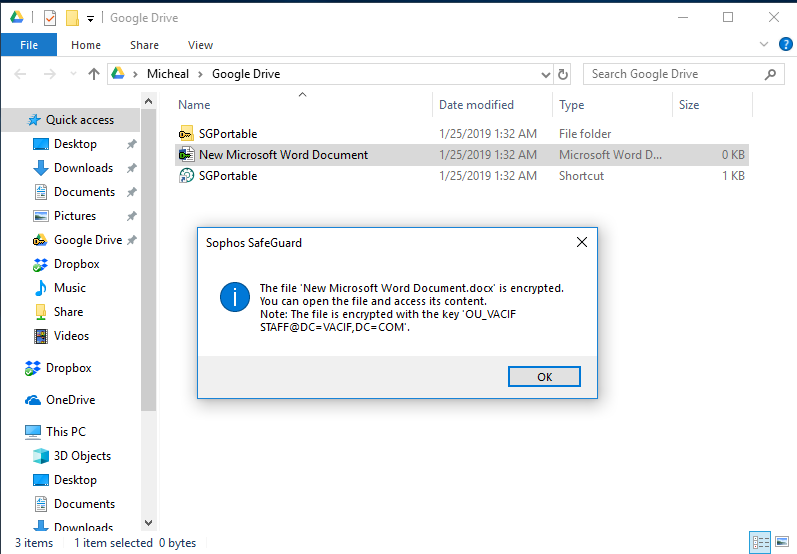The width and height of the screenshot is (797, 554).
Task: Open 3D Objects under This PC
Action: click(82, 456)
